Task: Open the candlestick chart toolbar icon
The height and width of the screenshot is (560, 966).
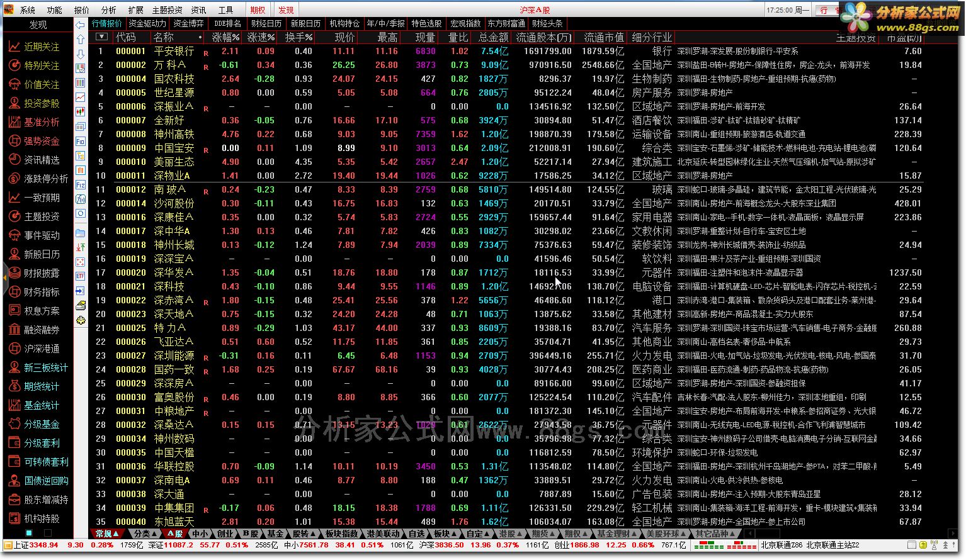Action: [80, 112]
